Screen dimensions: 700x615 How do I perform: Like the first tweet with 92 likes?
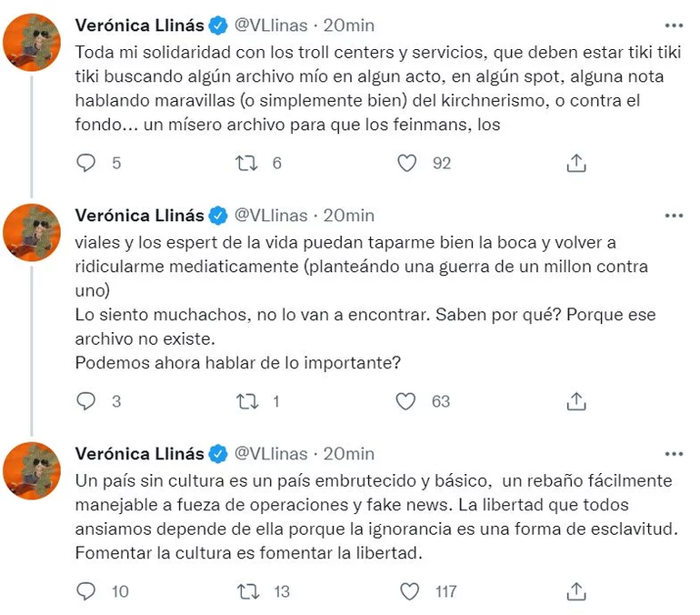tap(408, 164)
